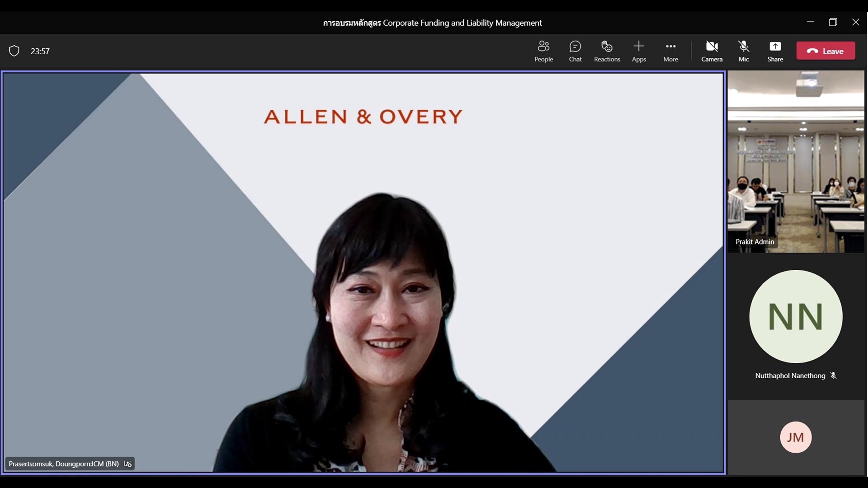Image resolution: width=868 pixels, height=488 pixels.
Task: Leave the meeting
Action: [826, 51]
